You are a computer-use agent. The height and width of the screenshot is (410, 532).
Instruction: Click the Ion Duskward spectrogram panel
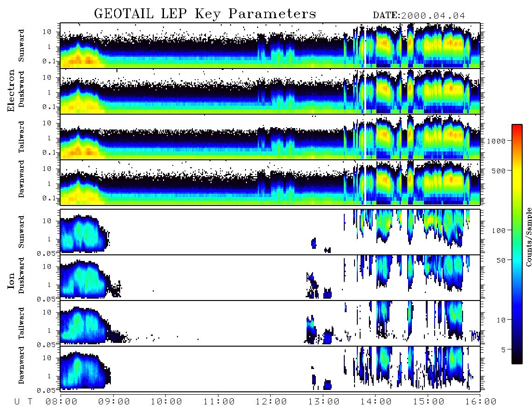(x=270, y=277)
